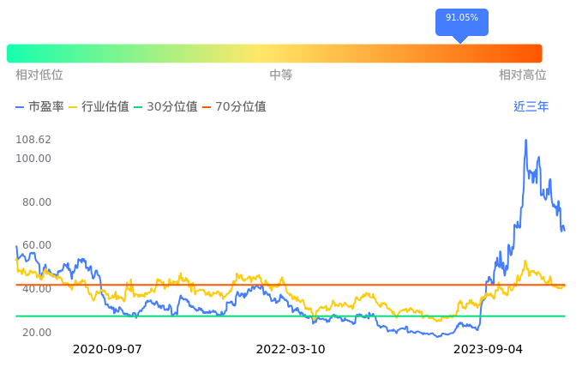Image resolution: width=588 pixels, height=379 pixels.
Task: Select the 2020-09-07 date on the x-axis
Action: (x=107, y=350)
